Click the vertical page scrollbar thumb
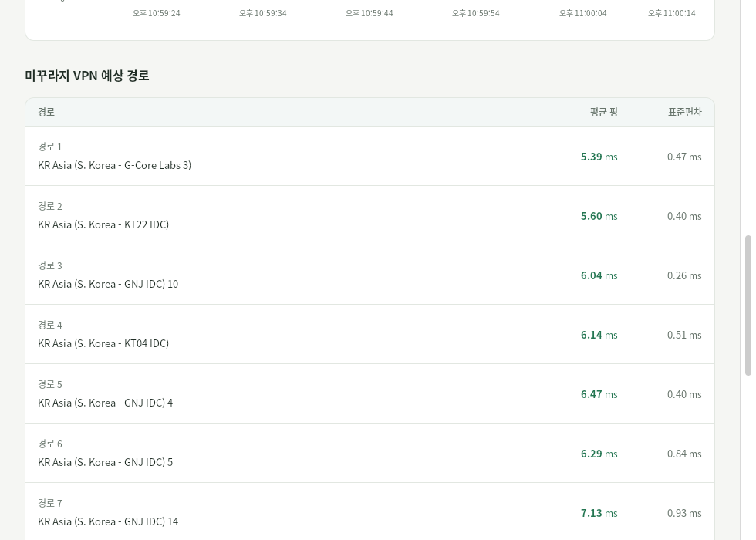756x540 pixels. coord(748,305)
